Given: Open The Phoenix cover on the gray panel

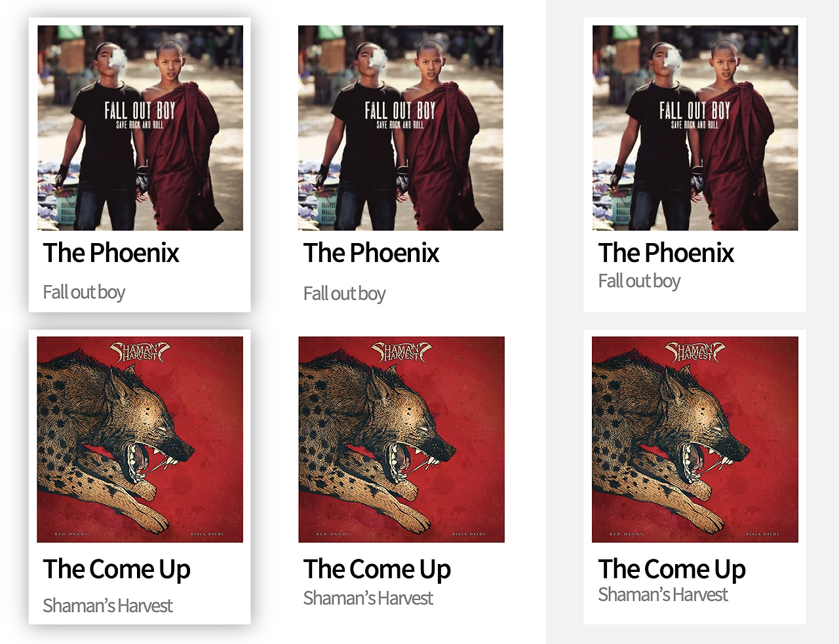Looking at the screenshot, I should [695, 128].
